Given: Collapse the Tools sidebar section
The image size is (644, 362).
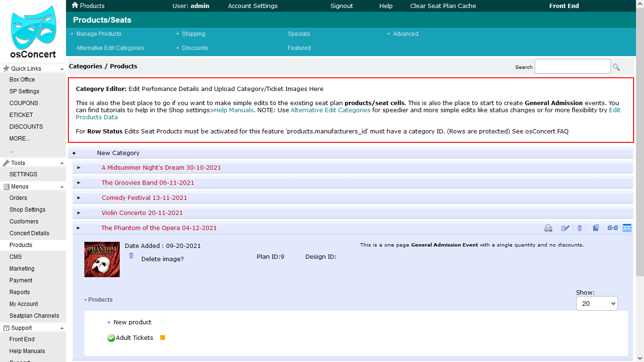Looking at the screenshot, I should point(62,163).
